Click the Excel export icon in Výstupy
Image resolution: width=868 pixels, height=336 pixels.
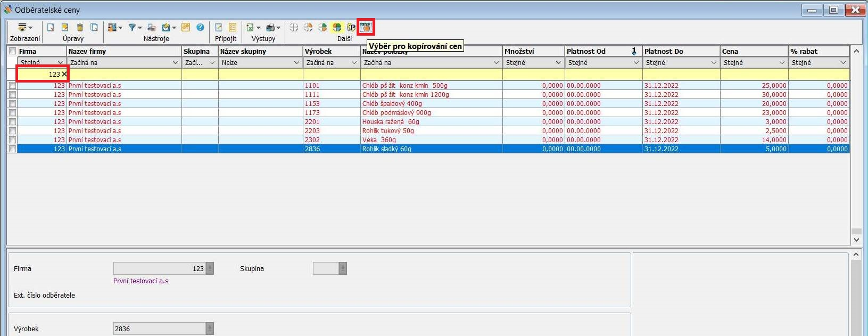[250, 27]
